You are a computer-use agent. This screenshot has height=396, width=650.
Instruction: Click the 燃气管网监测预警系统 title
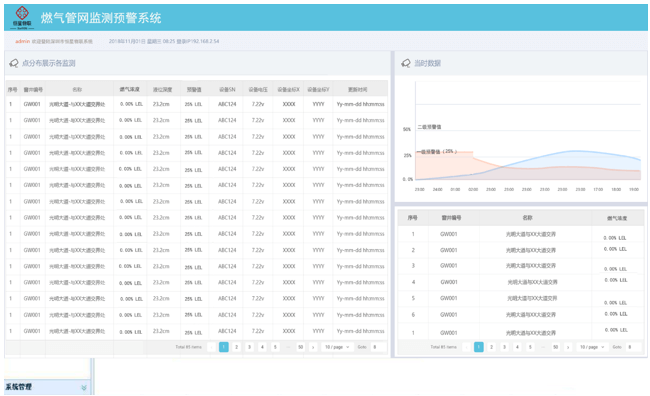101,18
